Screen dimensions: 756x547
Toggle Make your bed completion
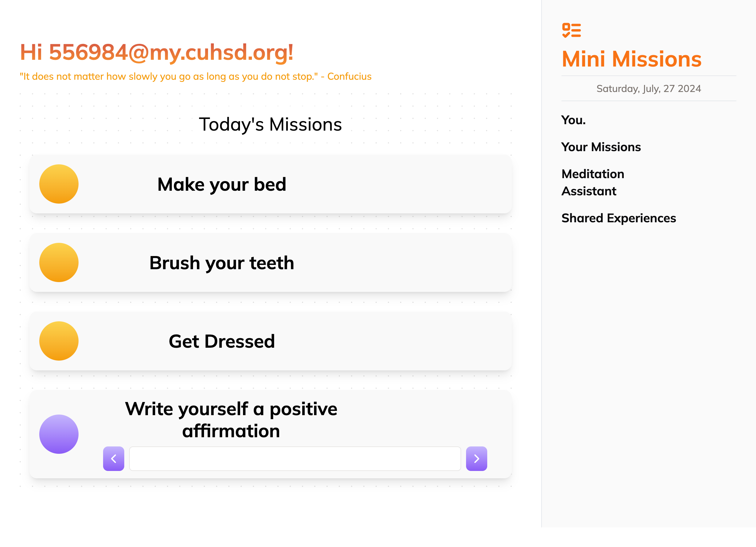click(58, 184)
